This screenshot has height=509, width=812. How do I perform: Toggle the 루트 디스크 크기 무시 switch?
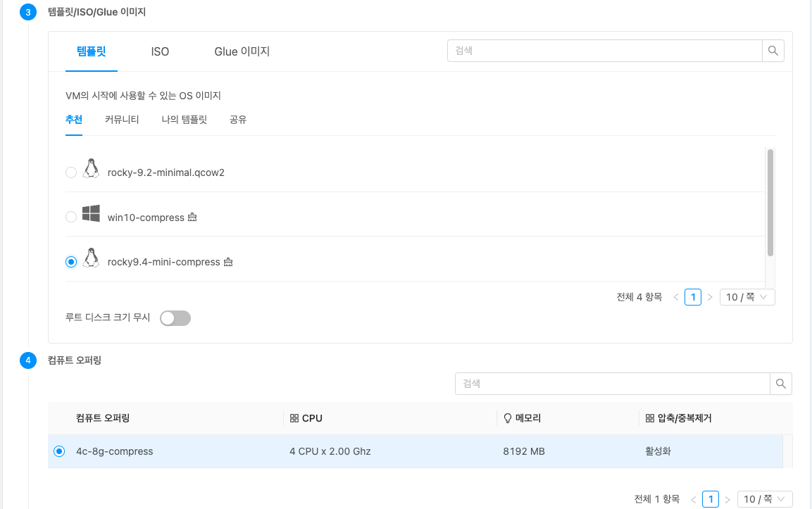click(175, 318)
